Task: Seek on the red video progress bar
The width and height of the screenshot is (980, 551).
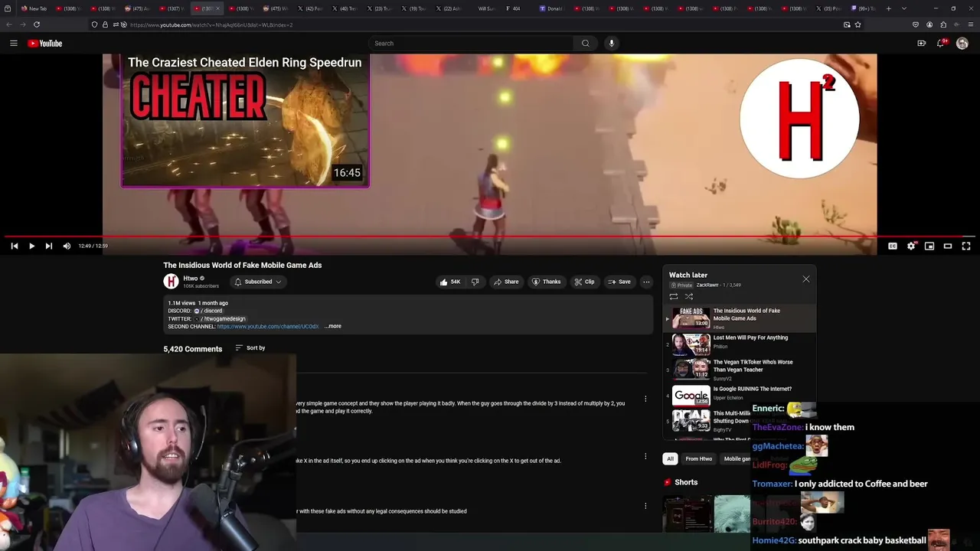Action: (x=490, y=237)
